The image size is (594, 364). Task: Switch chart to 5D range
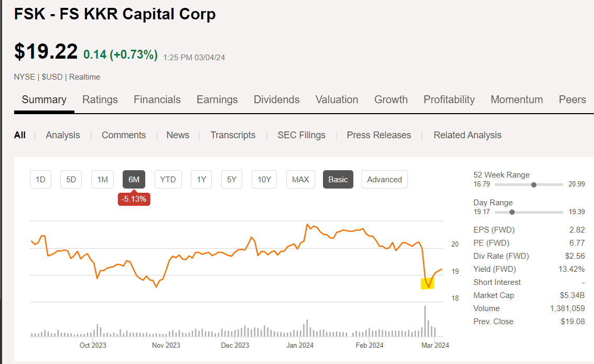point(71,180)
